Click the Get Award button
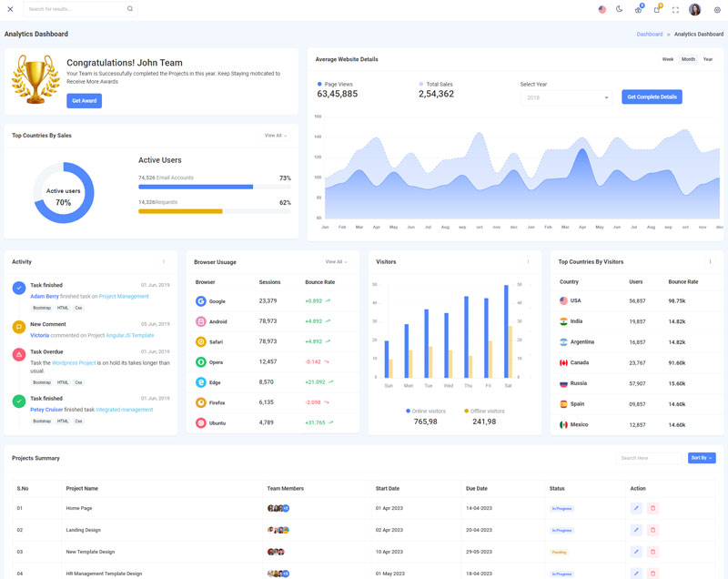This screenshot has height=579, width=728. 84,101
